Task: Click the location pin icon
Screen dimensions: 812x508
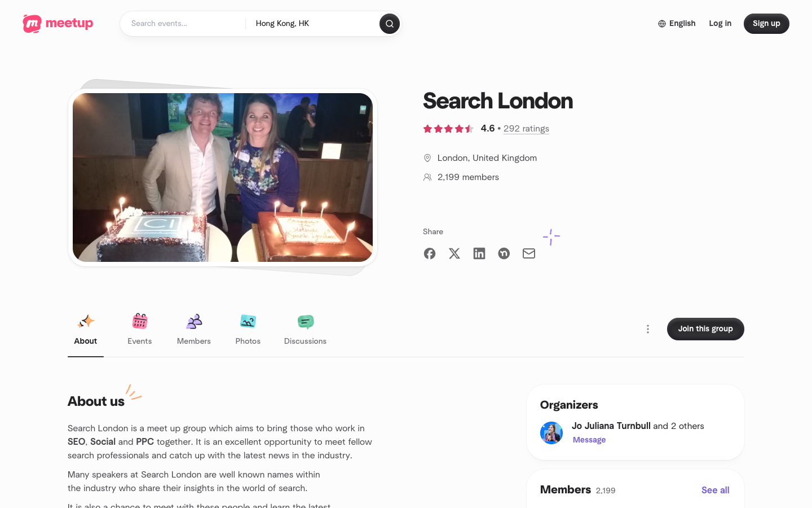Action: click(x=427, y=158)
